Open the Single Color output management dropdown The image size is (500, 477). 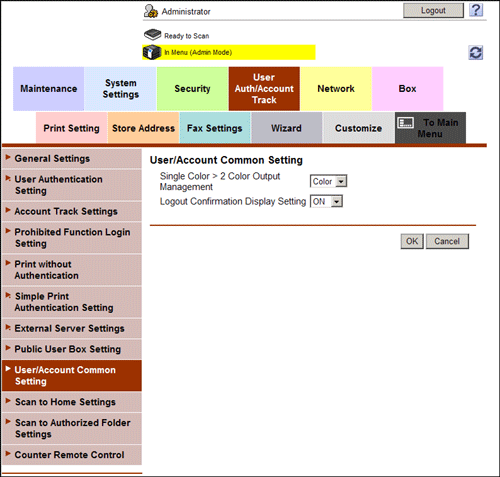tap(328, 181)
